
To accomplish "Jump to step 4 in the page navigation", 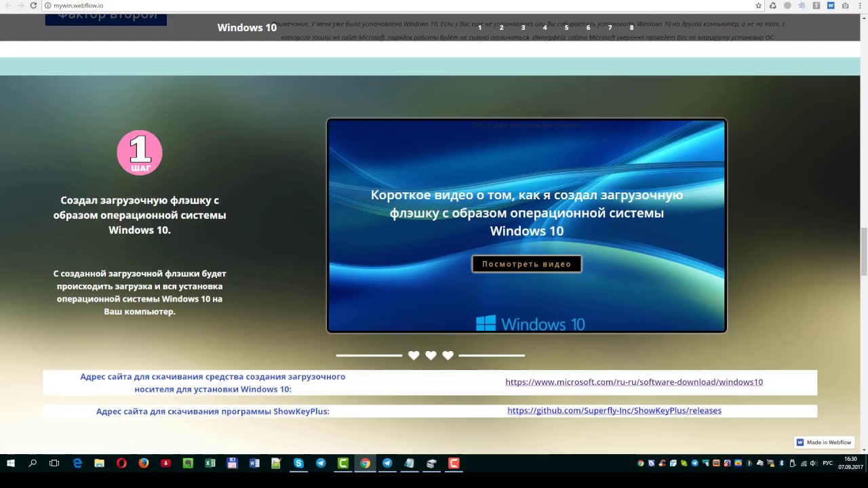I will [x=545, y=28].
